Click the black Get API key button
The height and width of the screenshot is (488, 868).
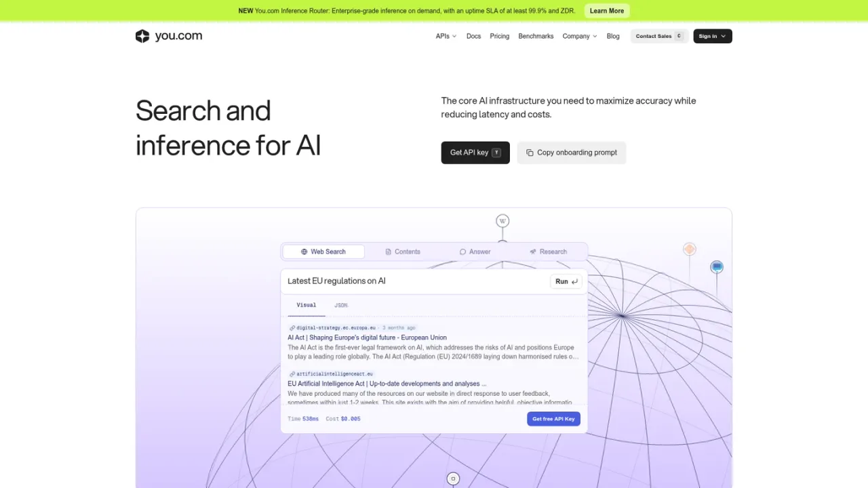[x=475, y=152]
